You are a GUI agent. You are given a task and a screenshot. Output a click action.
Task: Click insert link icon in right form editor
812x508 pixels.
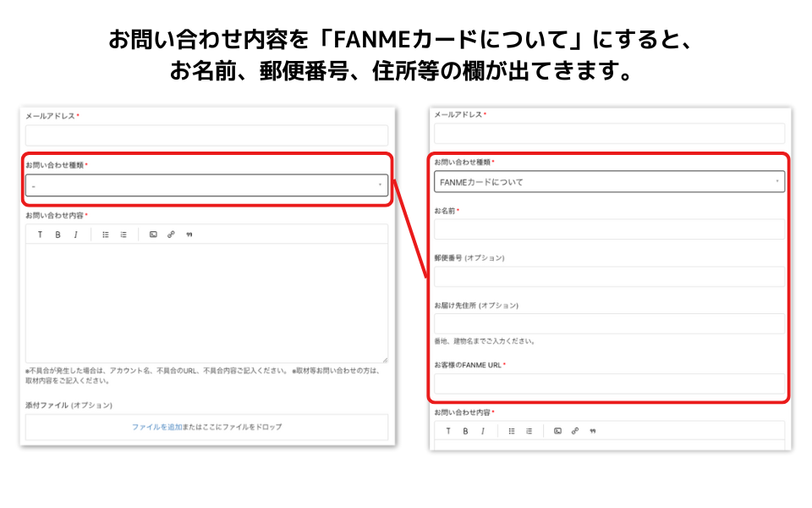point(575,431)
